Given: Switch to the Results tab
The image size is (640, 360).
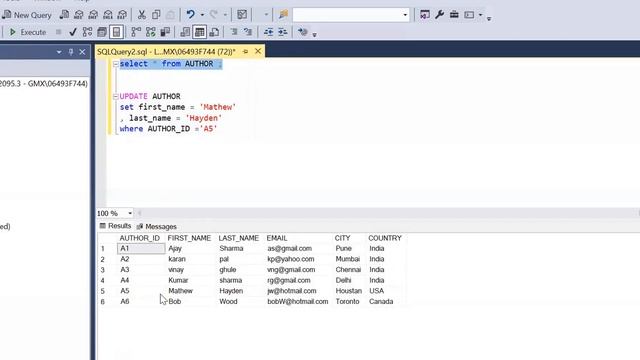Looking at the screenshot, I should [x=115, y=226].
